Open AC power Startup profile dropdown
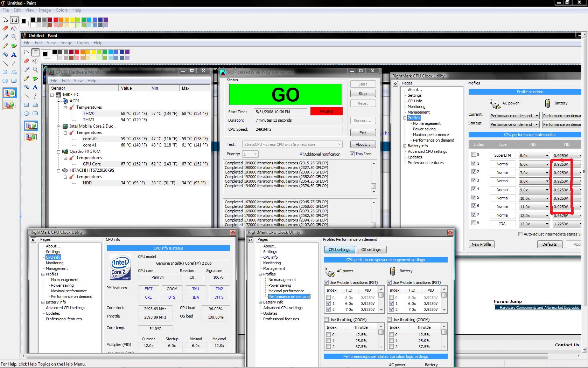Image resolution: width=588 pixels, height=368 pixels. (514, 124)
